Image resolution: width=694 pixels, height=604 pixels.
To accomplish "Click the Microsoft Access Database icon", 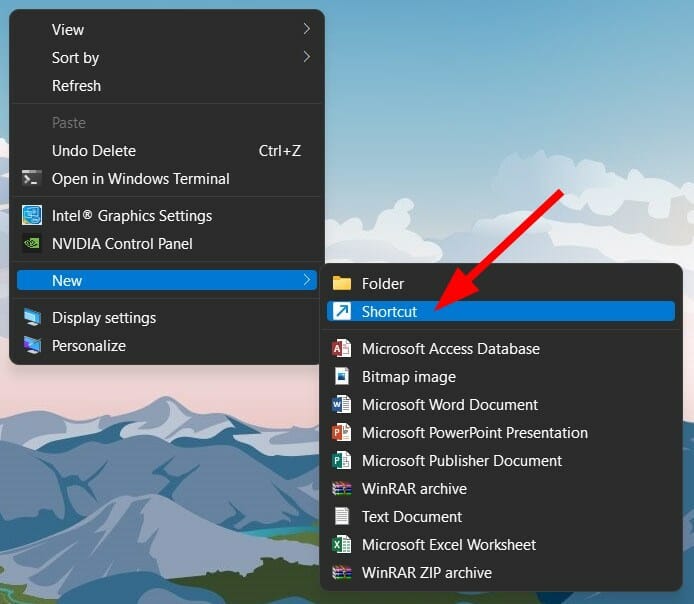I will click(342, 348).
